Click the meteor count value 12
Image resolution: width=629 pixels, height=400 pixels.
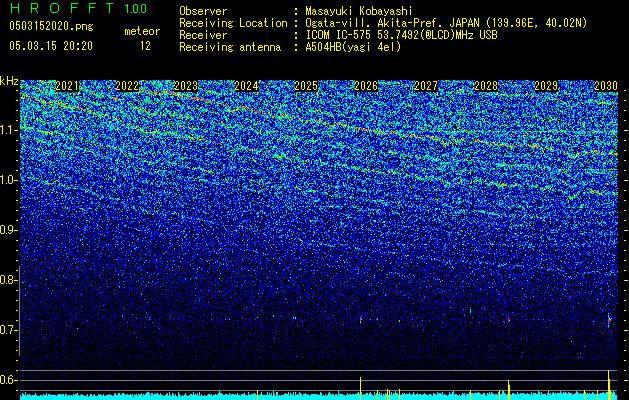145,46
